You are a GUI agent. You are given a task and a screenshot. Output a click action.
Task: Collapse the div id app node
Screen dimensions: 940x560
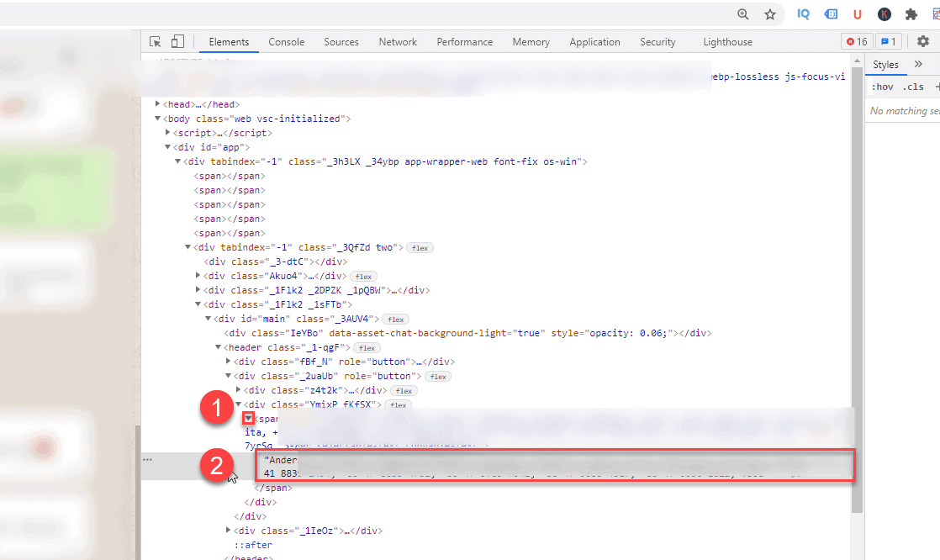click(168, 147)
